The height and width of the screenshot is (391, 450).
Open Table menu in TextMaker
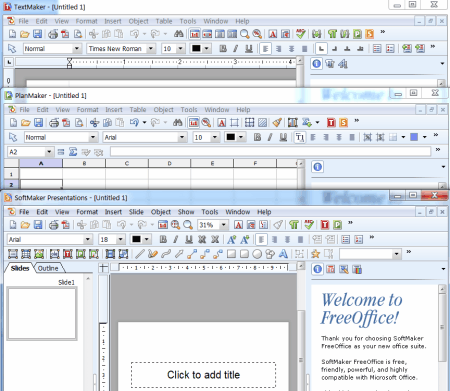pos(164,21)
